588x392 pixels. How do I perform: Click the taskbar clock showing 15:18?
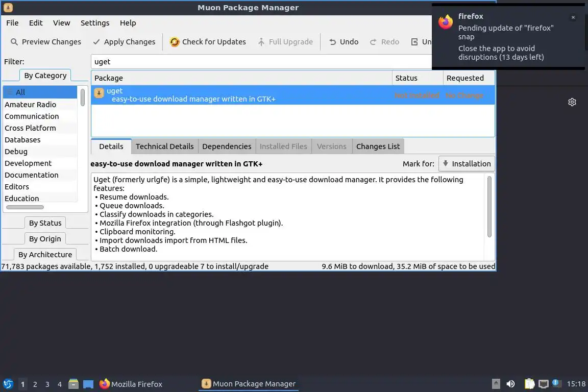click(576, 384)
